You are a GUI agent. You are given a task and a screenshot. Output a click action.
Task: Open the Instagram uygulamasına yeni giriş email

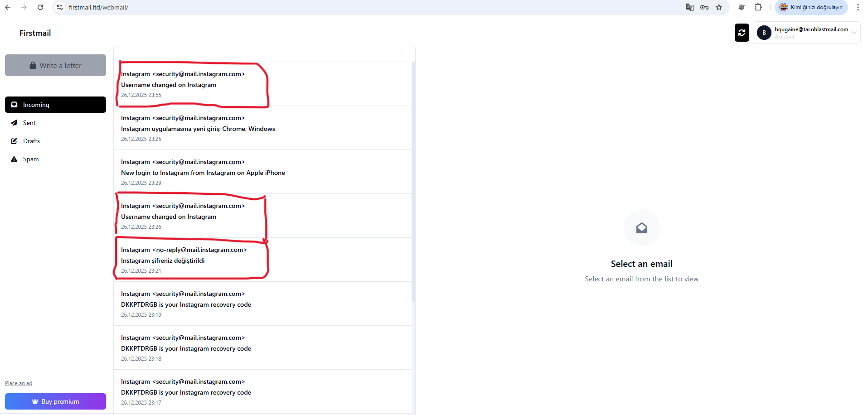point(262,128)
